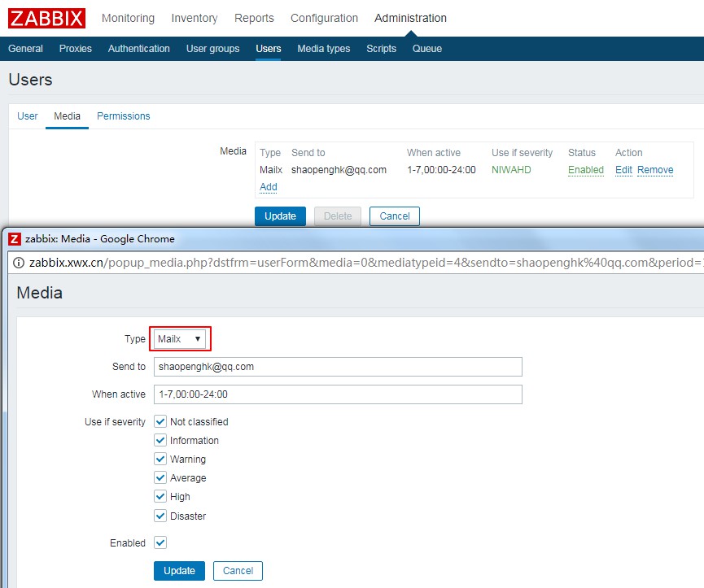The height and width of the screenshot is (588, 704).
Task: Switch to the Permissions tab
Action: pos(124,116)
